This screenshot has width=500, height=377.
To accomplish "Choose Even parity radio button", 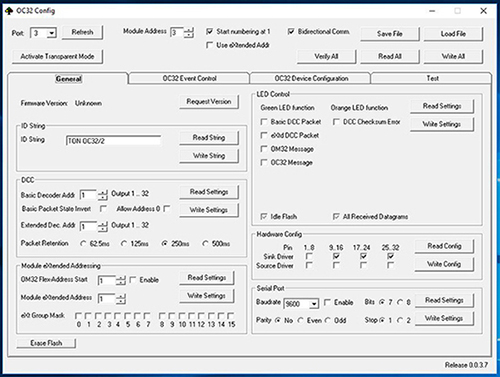I will (300, 320).
